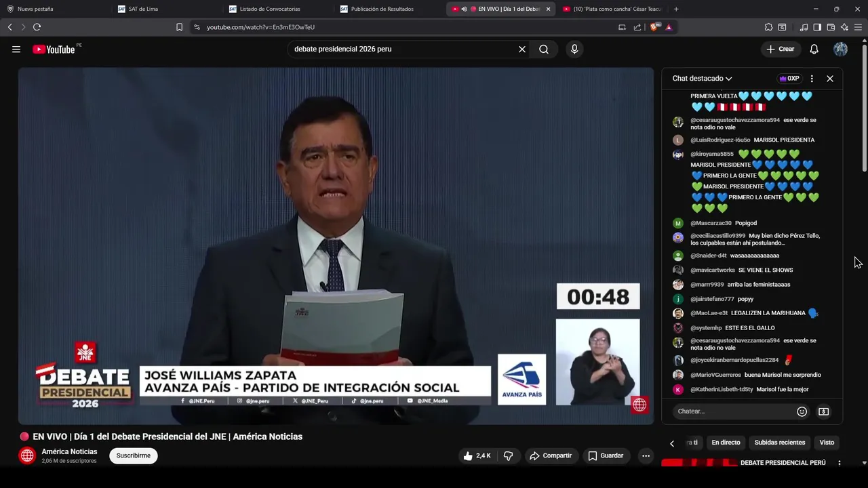
Task: Save video with Guardar button
Action: click(606, 455)
